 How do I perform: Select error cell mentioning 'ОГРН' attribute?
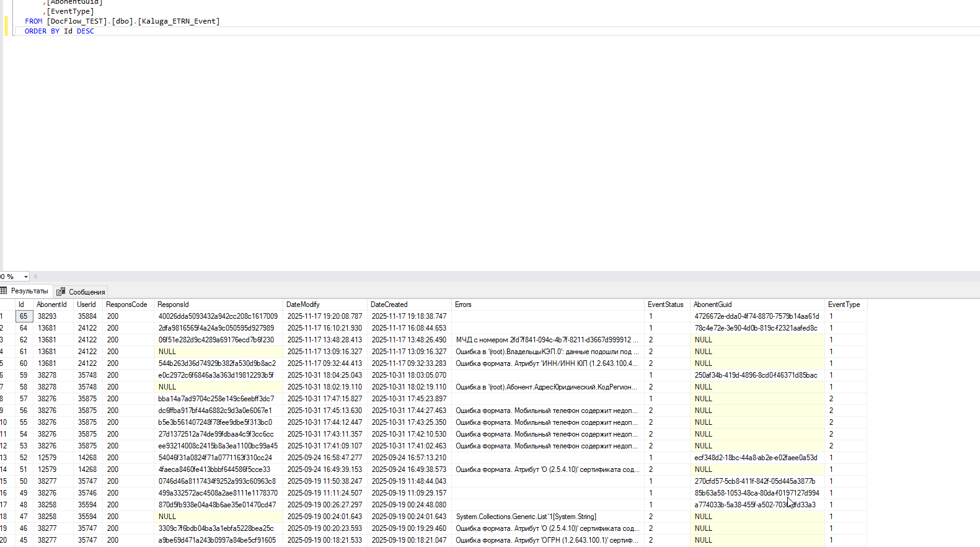548,540
